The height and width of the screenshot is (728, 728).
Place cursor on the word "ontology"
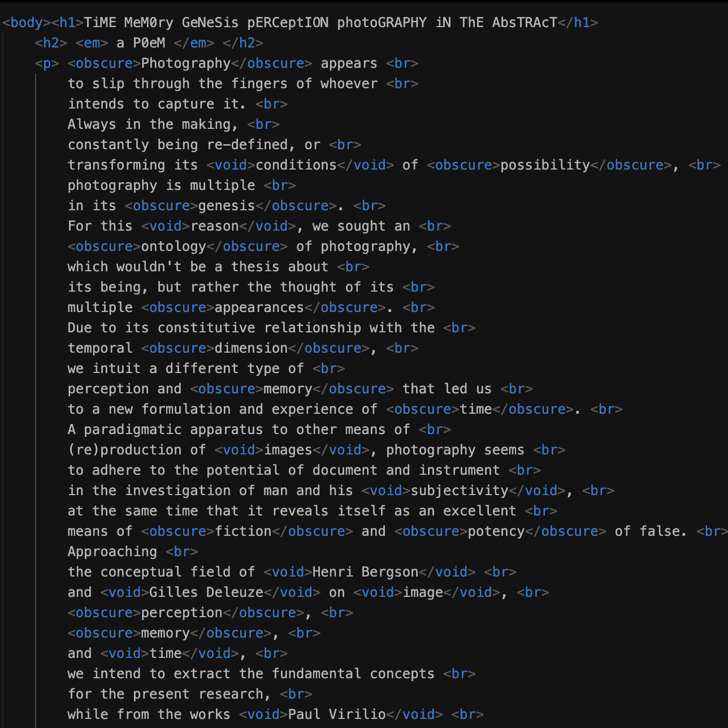point(174,246)
